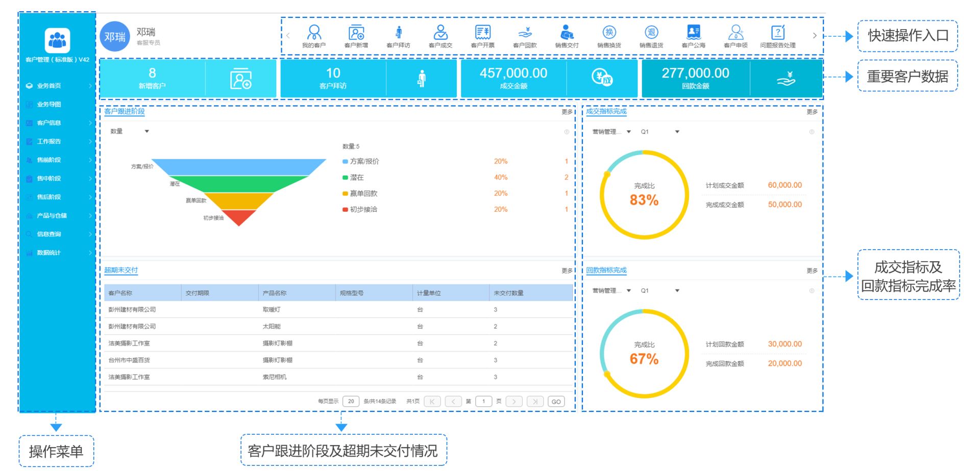Image resolution: width=980 pixels, height=471 pixels.
Task: Open the 我的客户 quick action icon
Action: click(x=314, y=34)
